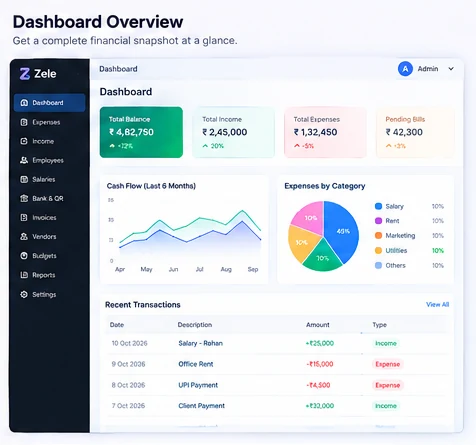Screen dimensions: 476x445
Task: Click the Cash Flow (Last 6 Months) title
Action: click(151, 186)
